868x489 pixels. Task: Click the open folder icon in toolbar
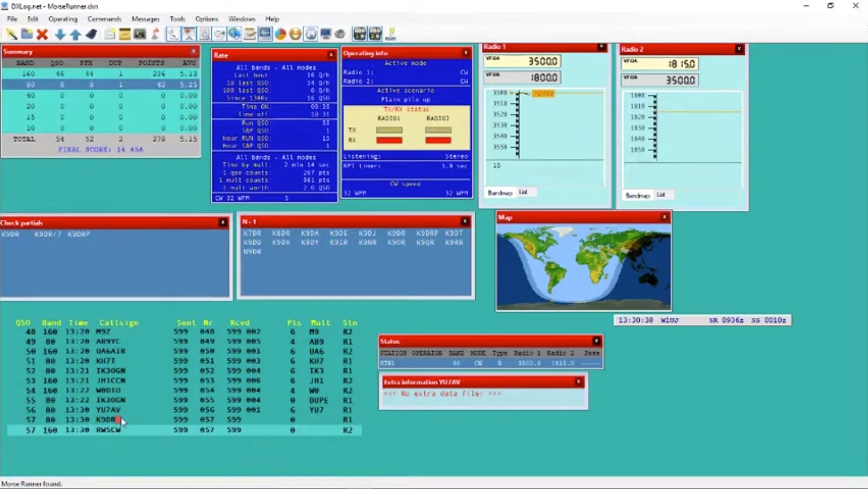(27, 34)
